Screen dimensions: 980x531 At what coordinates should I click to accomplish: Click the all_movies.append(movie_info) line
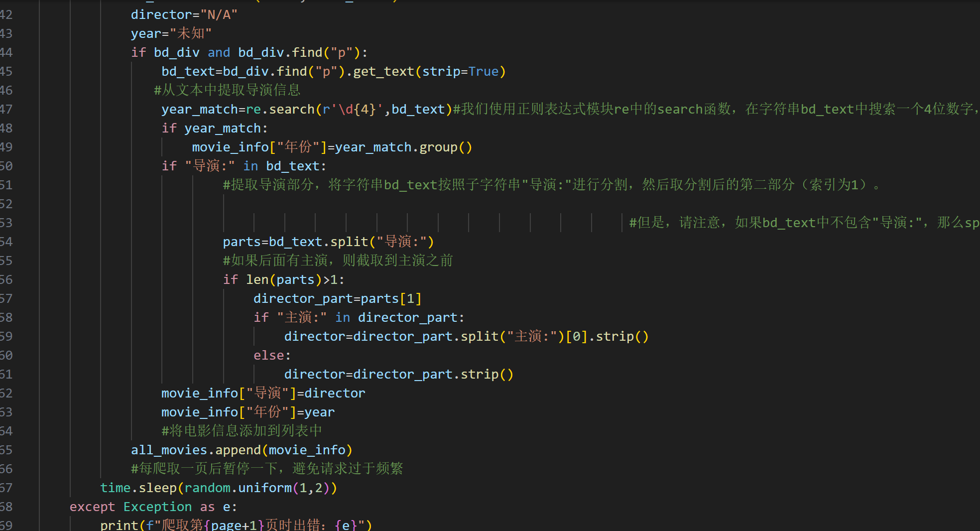(x=242, y=450)
